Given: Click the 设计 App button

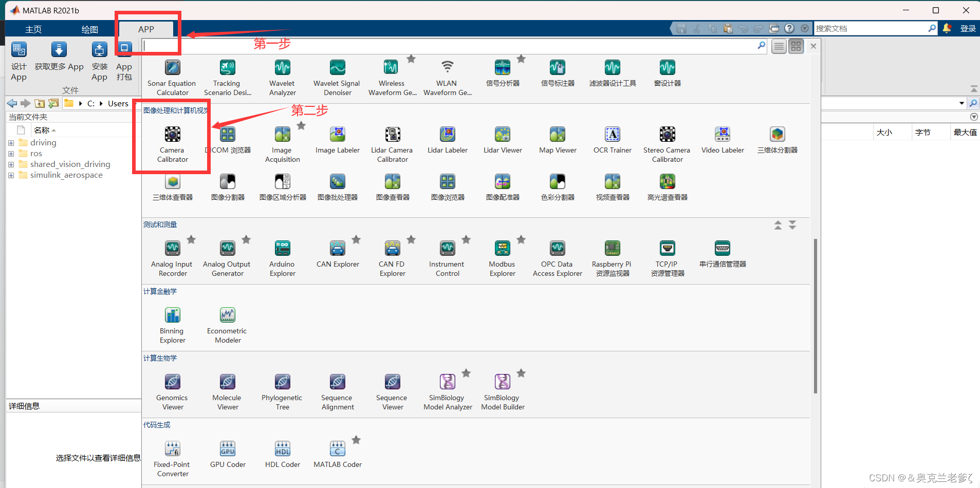Looking at the screenshot, I should click(x=19, y=62).
